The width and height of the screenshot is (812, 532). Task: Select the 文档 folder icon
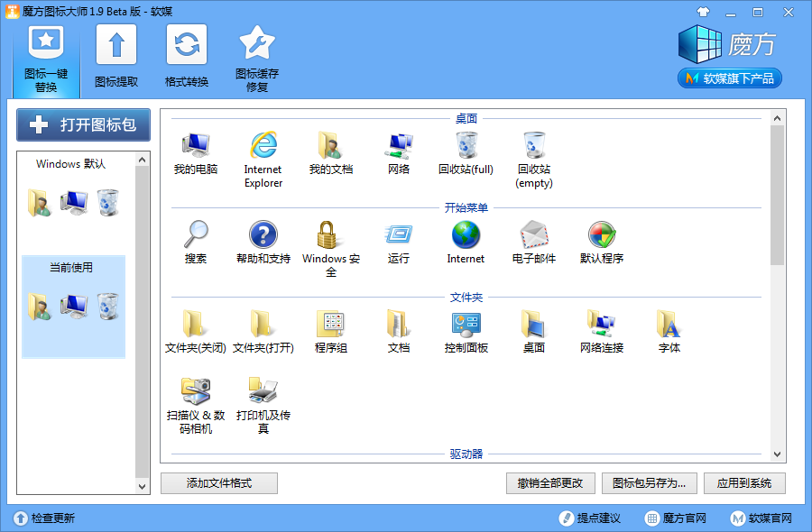click(399, 332)
